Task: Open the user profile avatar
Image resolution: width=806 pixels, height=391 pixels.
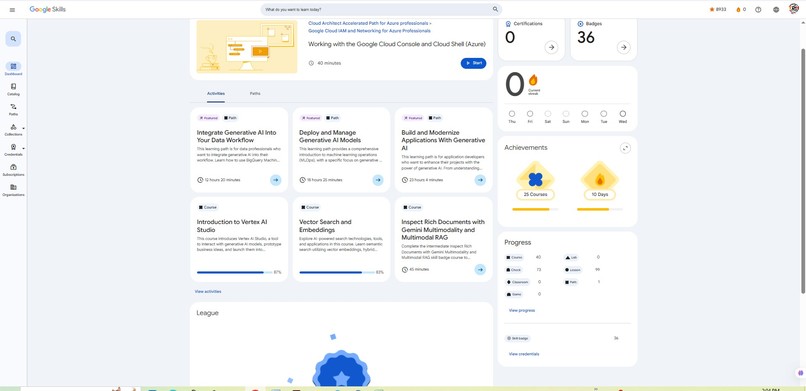Action: pyautogui.click(x=794, y=9)
